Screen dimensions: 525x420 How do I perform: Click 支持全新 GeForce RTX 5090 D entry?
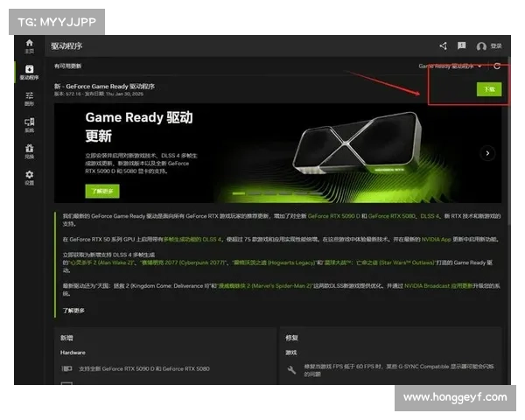click(144, 368)
